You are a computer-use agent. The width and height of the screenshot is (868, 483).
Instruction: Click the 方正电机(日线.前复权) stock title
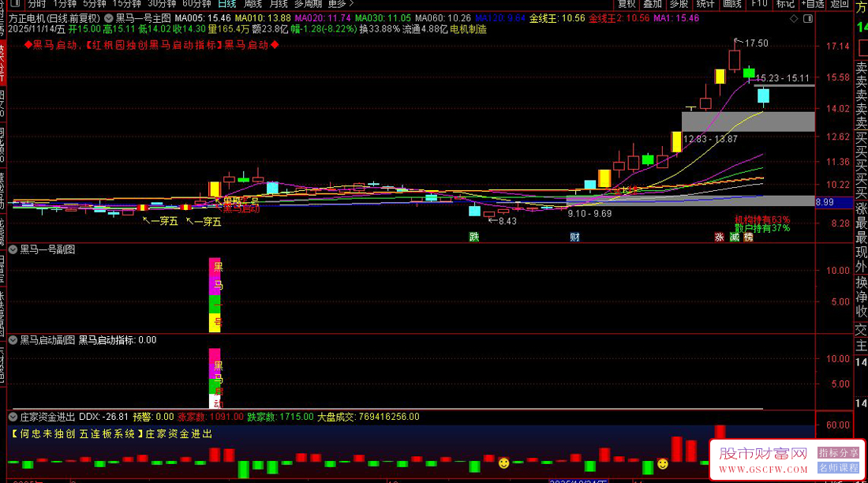[x=54, y=18]
